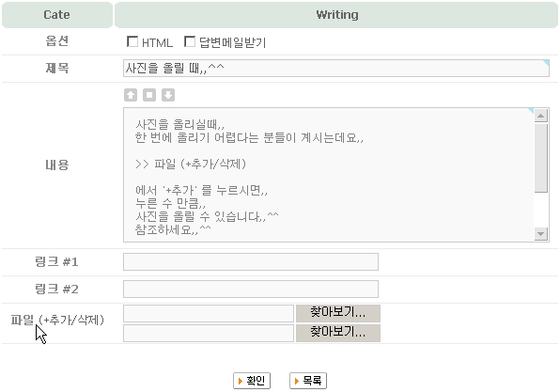Click the content scrollbar up arrow
The width and height of the screenshot is (560, 392).
(x=541, y=116)
